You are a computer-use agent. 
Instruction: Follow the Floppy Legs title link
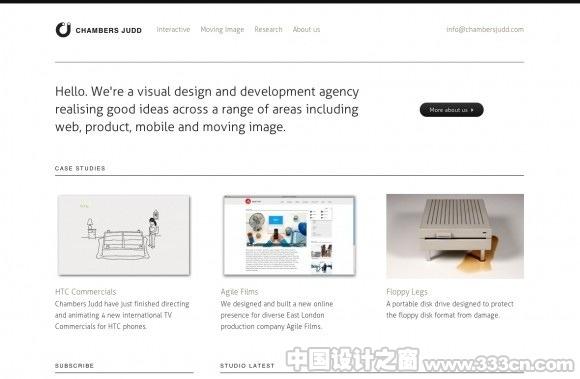pos(407,292)
